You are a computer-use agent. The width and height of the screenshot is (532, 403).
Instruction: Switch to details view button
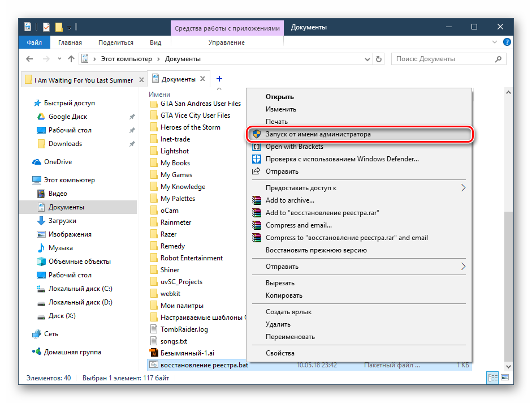tap(492, 378)
